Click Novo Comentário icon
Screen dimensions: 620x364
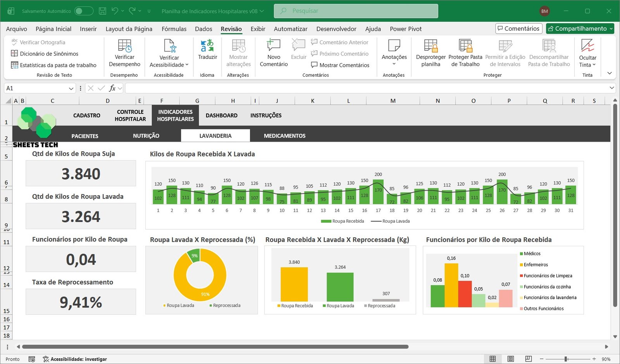pos(274,46)
